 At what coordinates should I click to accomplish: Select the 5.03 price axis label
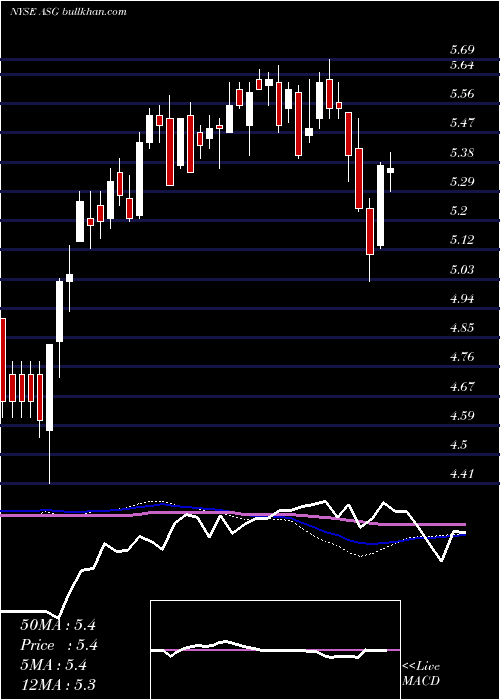[462, 270]
